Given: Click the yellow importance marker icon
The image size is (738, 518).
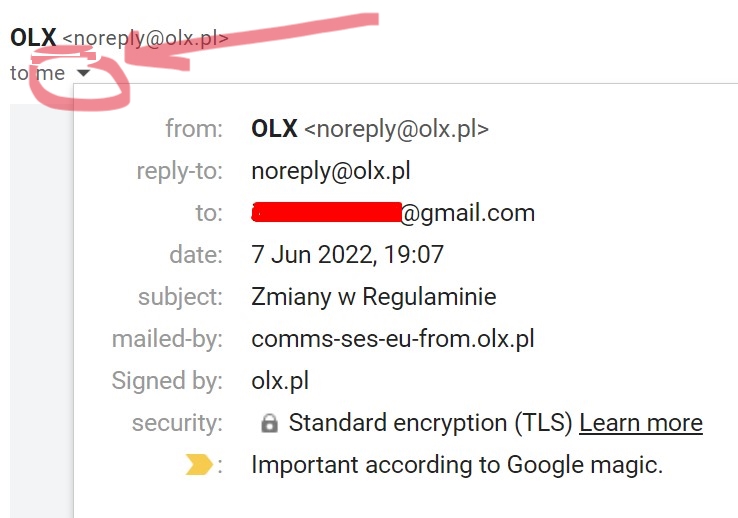Looking at the screenshot, I should click(x=199, y=465).
